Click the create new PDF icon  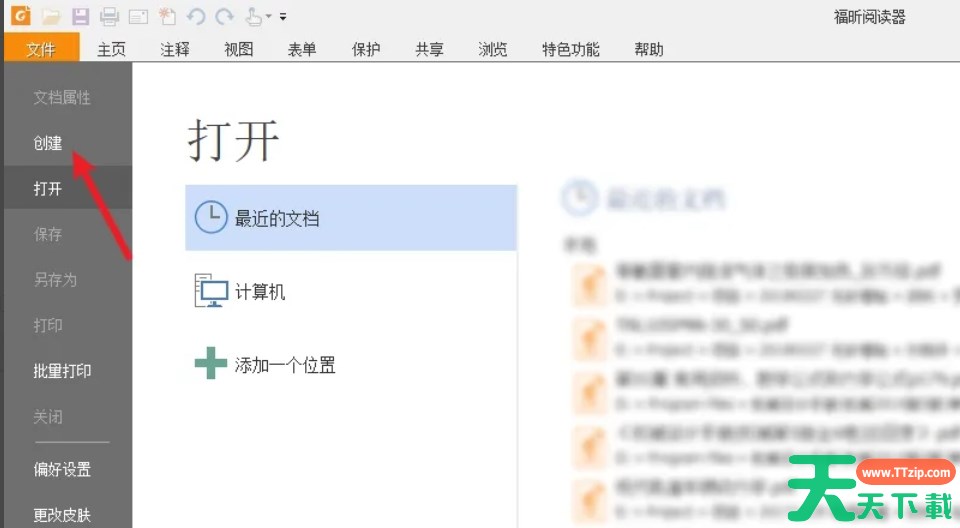[167, 17]
